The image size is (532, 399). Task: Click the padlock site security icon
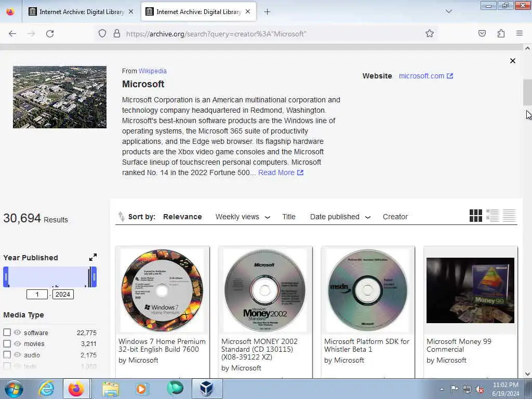[117, 34]
